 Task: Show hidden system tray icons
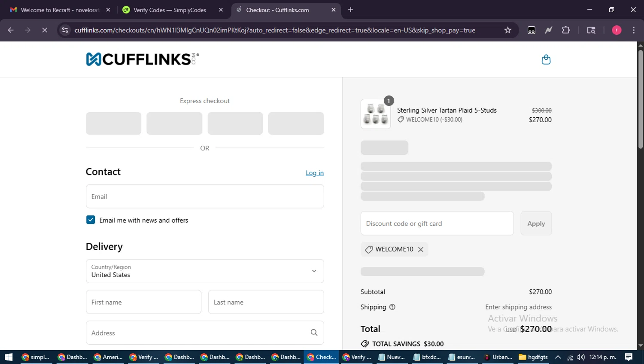tap(558, 357)
